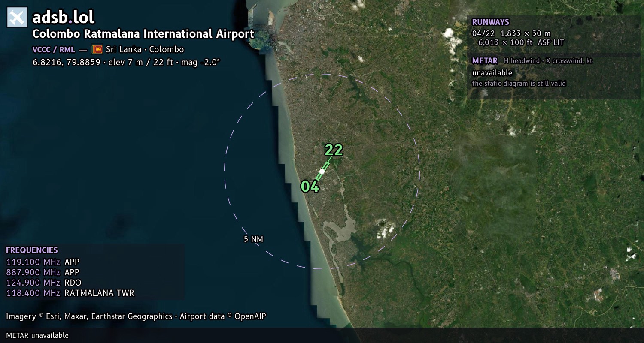Select the white airport reference point marker
644x343 pixels.
point(322,171)
